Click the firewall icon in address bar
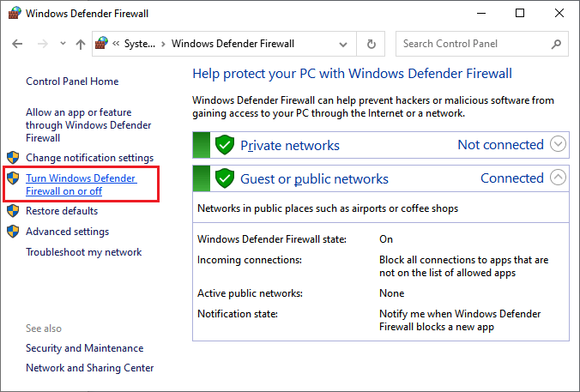Screen dimensions: 580x392 101,43
